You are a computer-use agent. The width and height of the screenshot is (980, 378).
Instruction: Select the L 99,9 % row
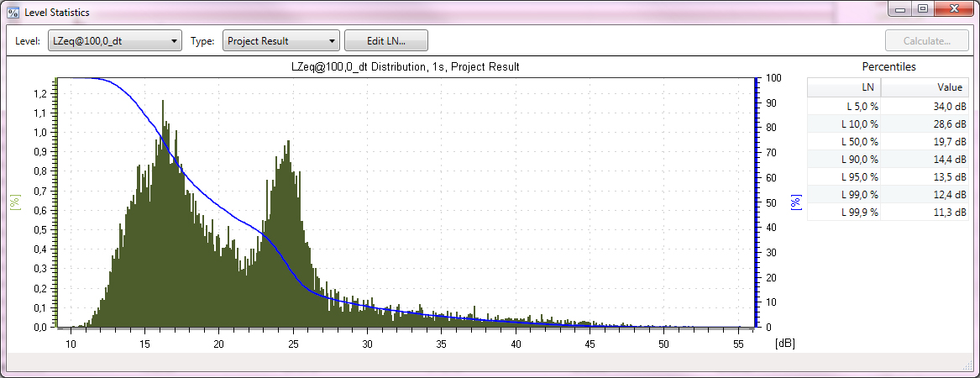(x=888, y=212)
